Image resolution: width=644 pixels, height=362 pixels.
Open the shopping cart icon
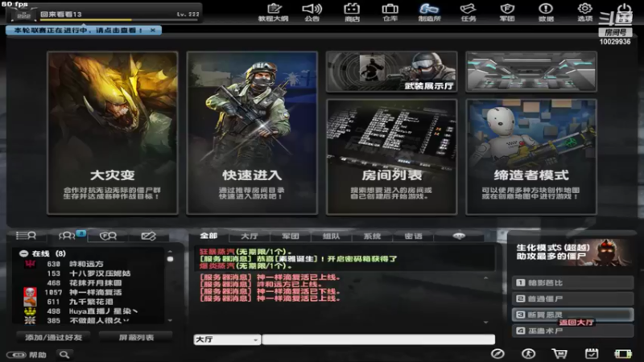point(559,353)
